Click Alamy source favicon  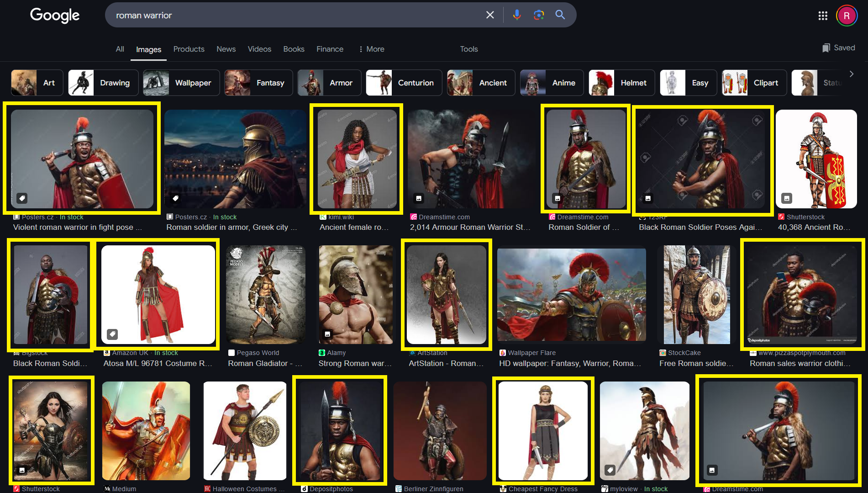pos(322,353)
